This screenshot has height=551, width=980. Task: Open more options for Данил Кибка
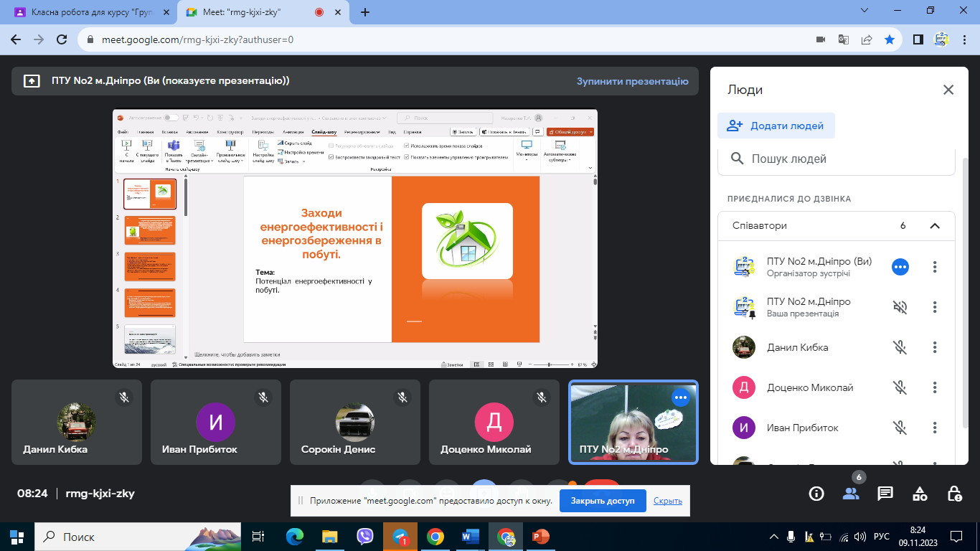(935, 347)
